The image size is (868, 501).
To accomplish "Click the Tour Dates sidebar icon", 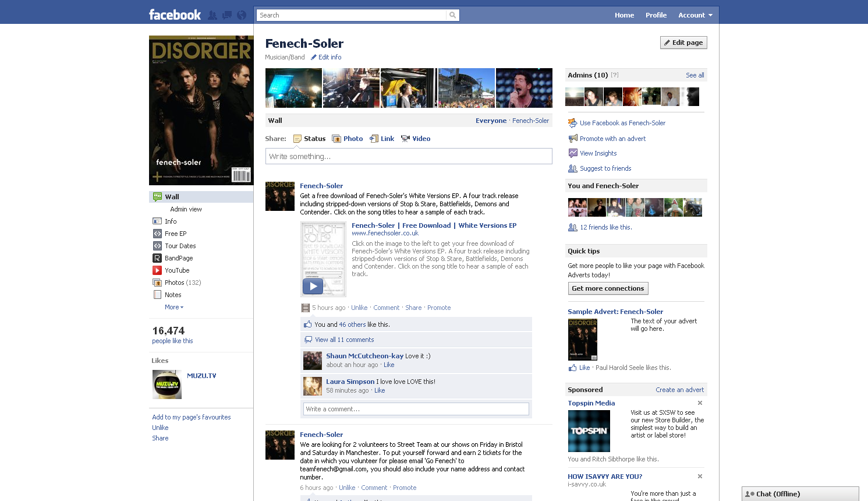I will (x=157, y=246).
